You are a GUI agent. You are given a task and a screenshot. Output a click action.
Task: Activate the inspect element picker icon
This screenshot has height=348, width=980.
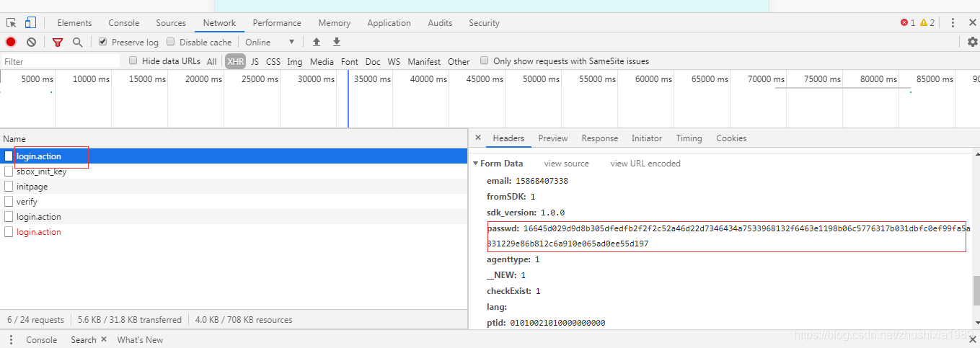click(x=12, y=23)
